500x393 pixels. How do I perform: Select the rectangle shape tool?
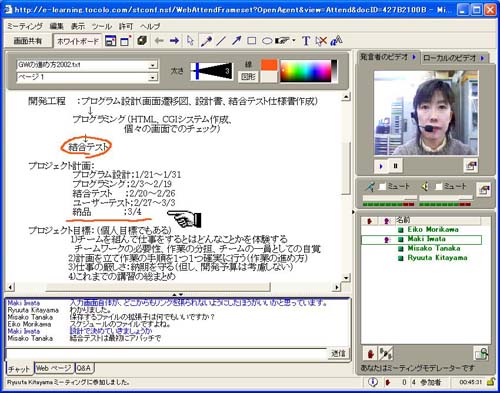(252, 41)
